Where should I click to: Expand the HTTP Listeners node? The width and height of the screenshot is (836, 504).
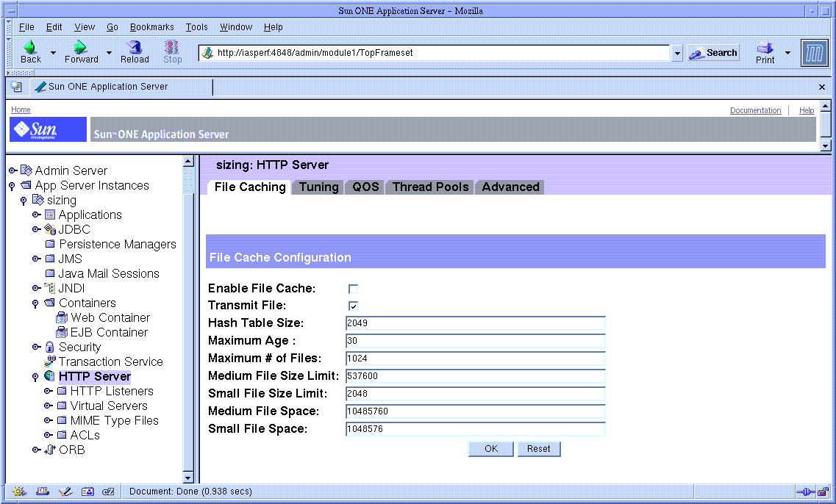click(48, 391)
